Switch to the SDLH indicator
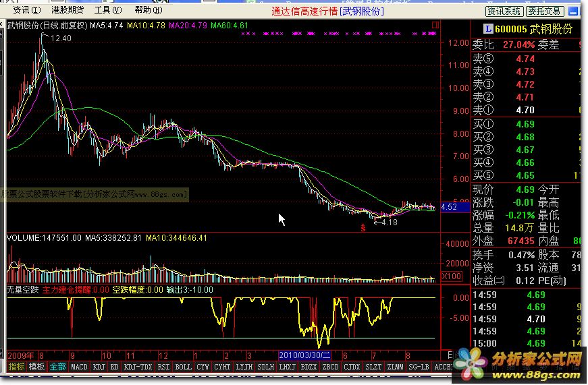 tap(266, 367)
